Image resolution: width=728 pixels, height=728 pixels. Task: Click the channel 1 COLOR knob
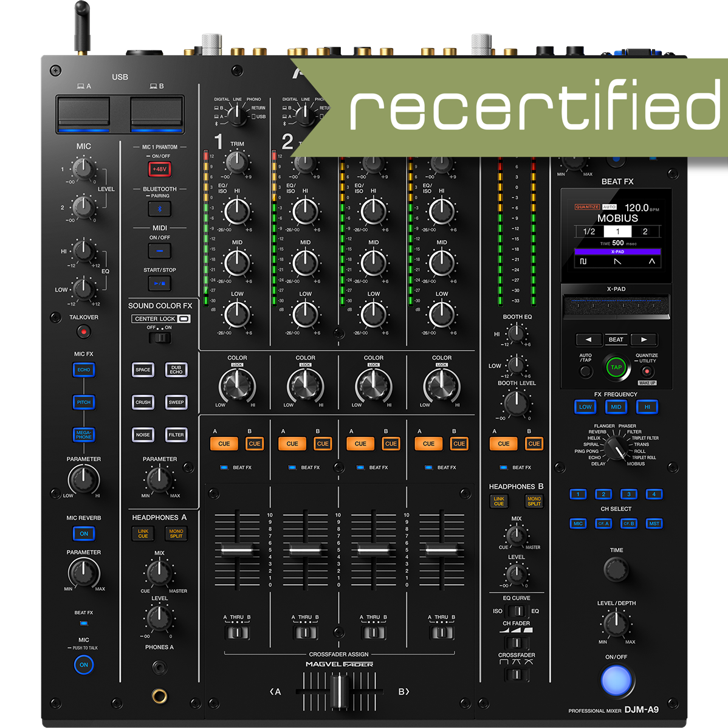(237, 385)
